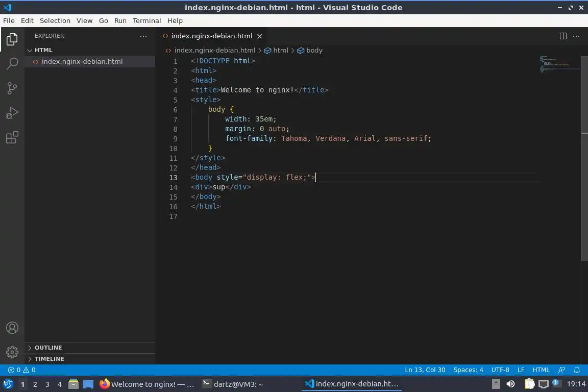This screenshot has height=392, width=588.
Task: Switch to workspace 3 in taskbar
Action: (47, 384)
